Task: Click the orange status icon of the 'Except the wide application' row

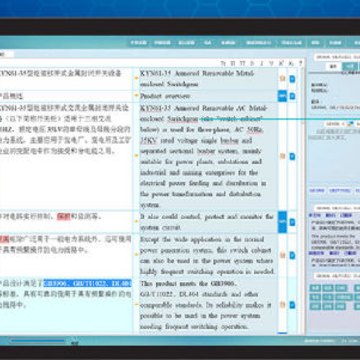Action: tap(282, 255)
